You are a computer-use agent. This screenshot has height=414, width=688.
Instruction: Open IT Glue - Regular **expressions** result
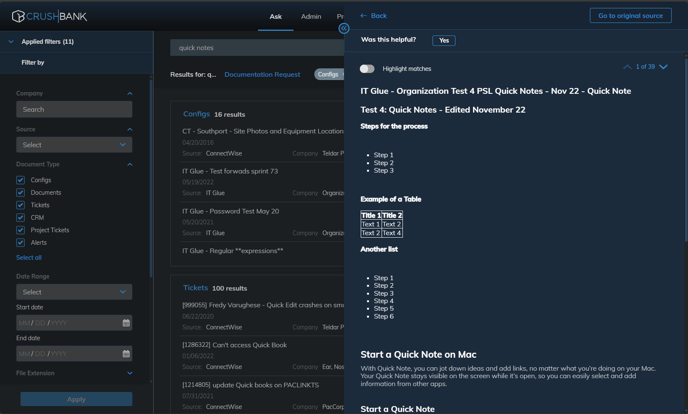point(233,251)
